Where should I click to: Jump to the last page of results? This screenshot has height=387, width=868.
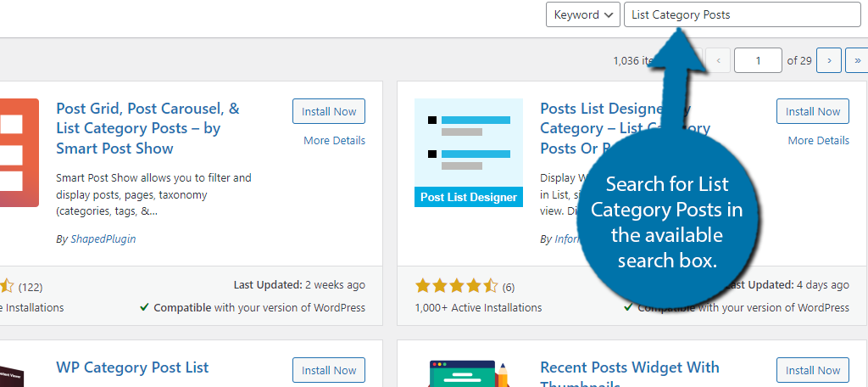(x=858, y=60)
